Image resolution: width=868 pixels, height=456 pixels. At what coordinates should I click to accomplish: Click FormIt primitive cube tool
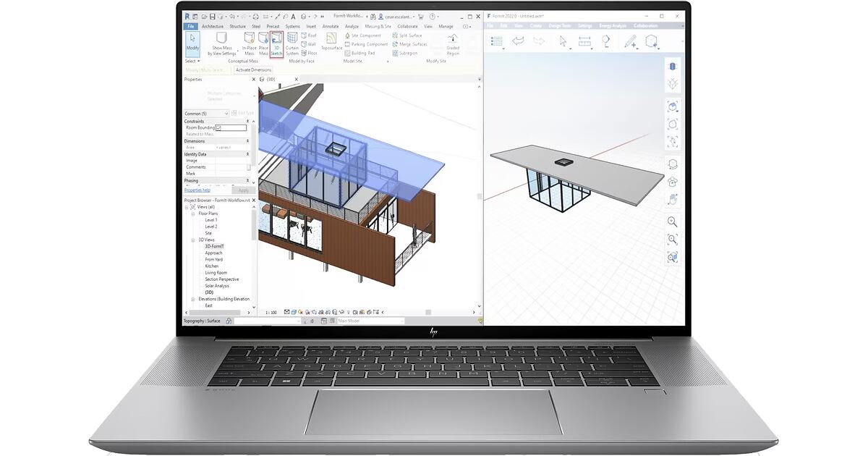652,42
